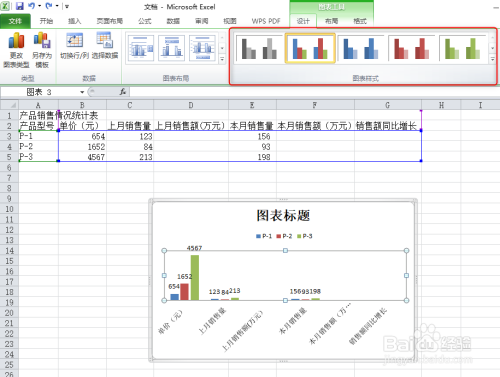The height and width of the screenshot is (377, 500).
Task: Open the Redo history dropdown arrow
Action: coord(57,6)
